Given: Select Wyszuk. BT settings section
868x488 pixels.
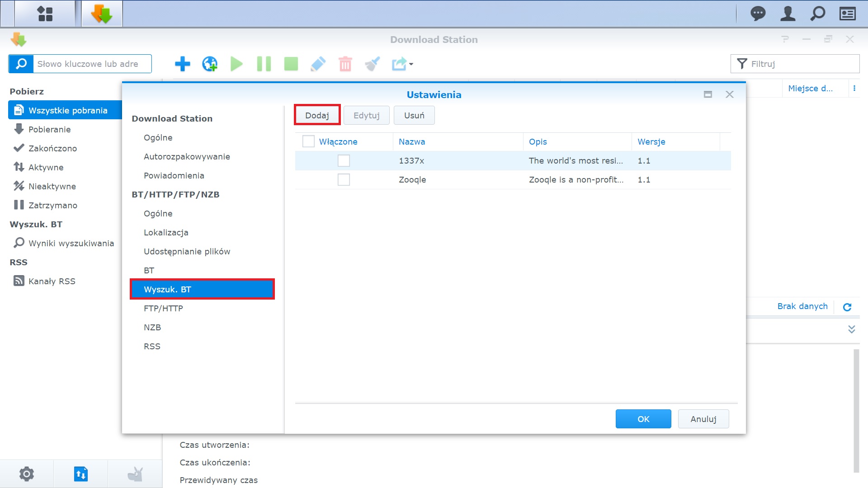Looking at the screenshot, I should click(x=202, y=289).
